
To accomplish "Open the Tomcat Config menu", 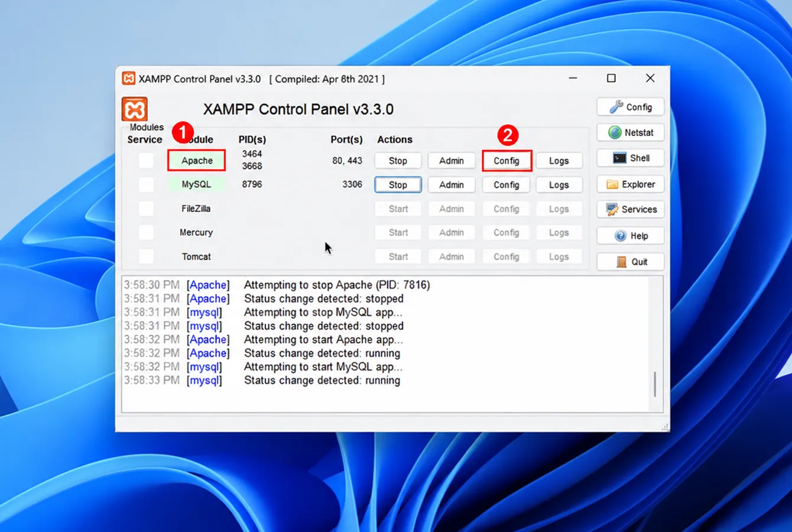I will pos(507,257).
